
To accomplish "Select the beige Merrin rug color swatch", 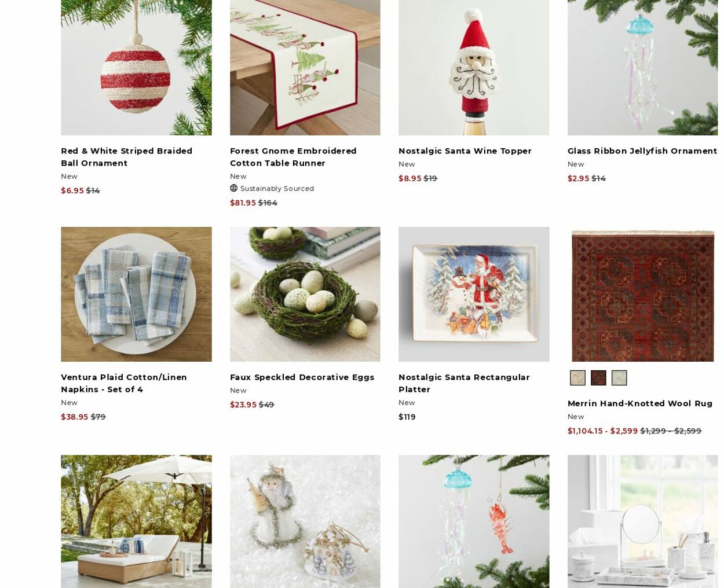I will [577, 378].
